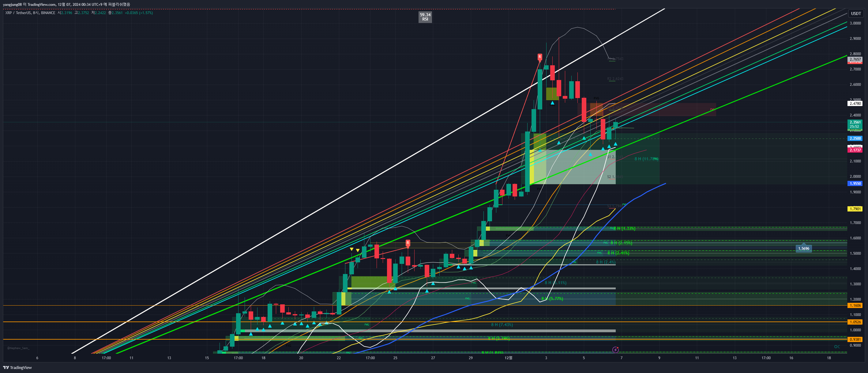The image size is (868, 373).
Task: Click the current price label 2.3561
Action: click(855, 122)
